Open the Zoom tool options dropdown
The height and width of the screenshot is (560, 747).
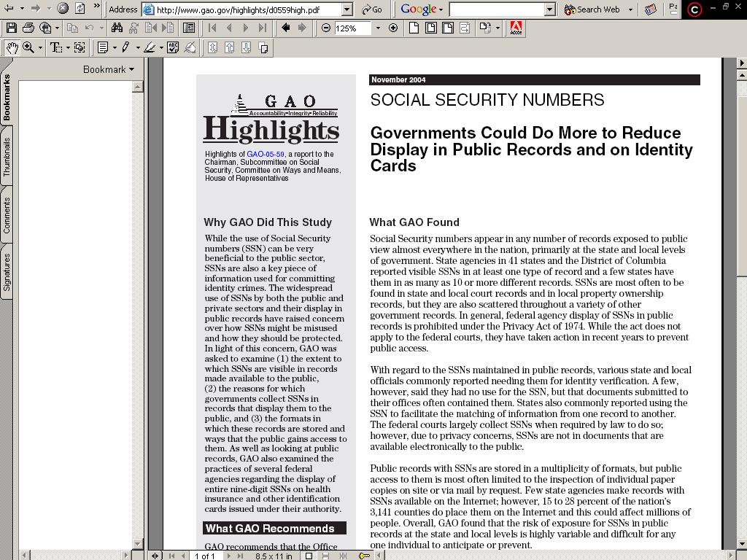click(x=40, y=47)
